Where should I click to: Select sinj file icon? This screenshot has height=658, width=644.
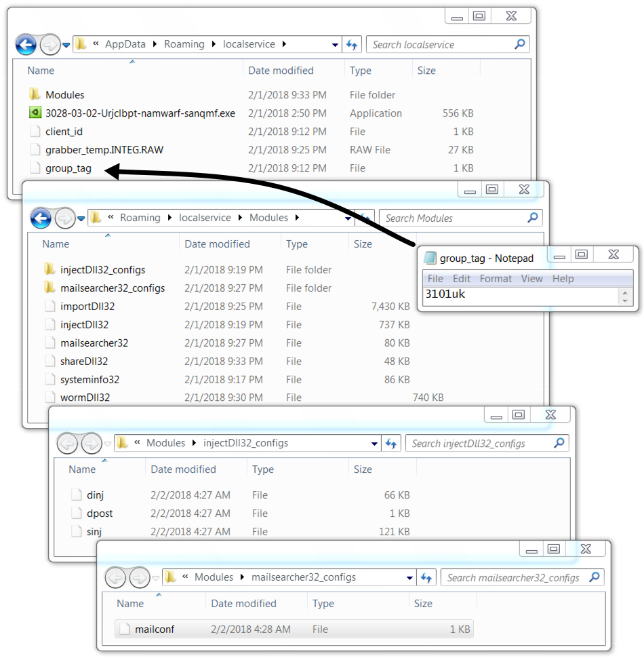click(77, 531)
